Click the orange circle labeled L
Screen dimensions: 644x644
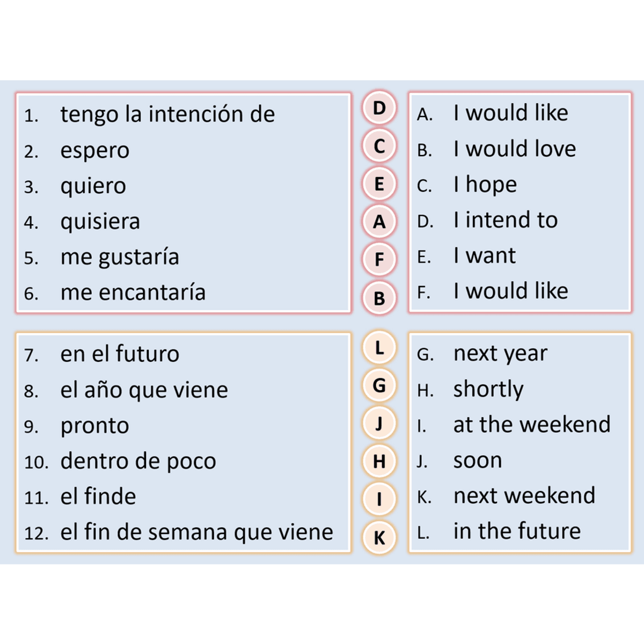379,348
